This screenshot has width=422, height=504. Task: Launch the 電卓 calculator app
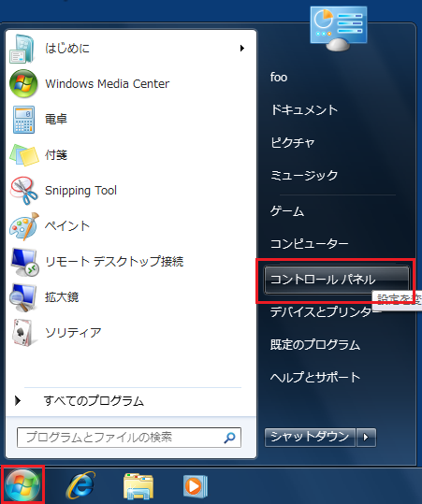click(131, 120)
